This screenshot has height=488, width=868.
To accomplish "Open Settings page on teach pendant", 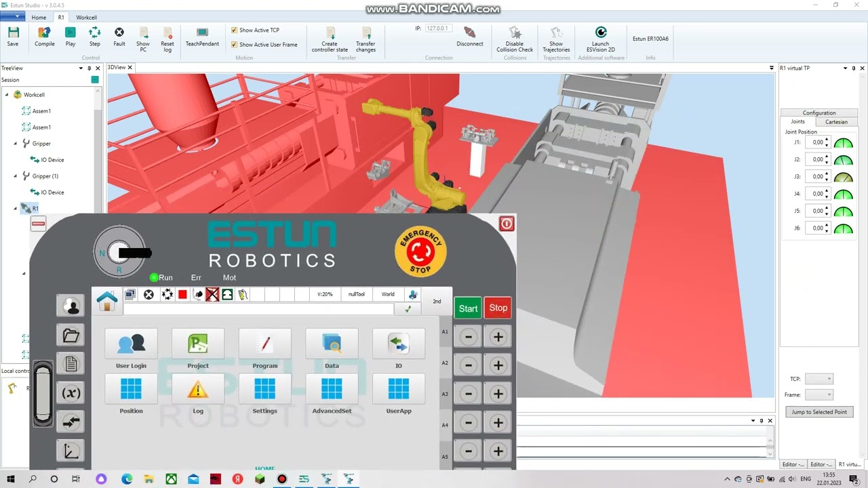I will pos(265,389).
